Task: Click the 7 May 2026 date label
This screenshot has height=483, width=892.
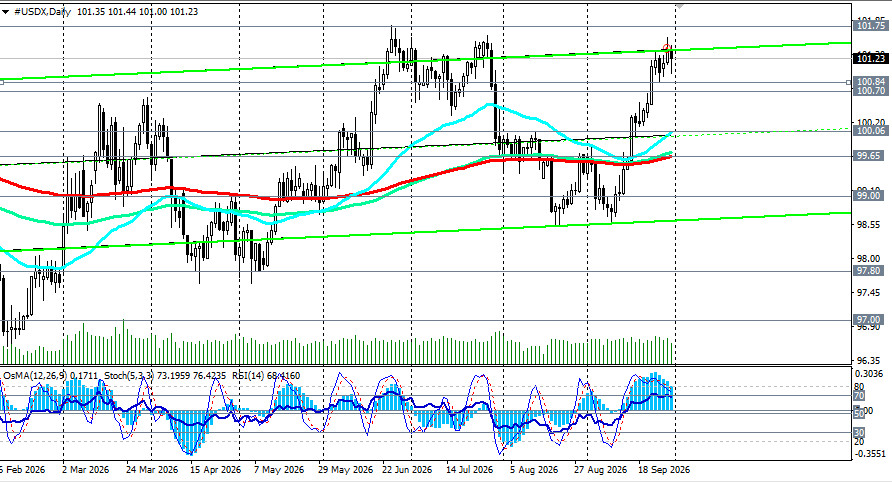Action: [x=279, y=470]
